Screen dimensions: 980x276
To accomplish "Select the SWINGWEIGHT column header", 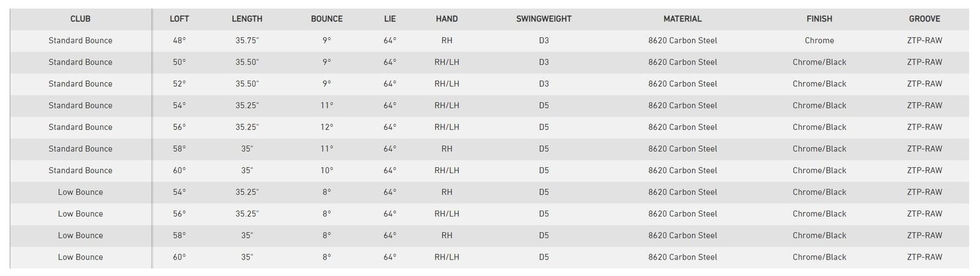I will point(544,19).
